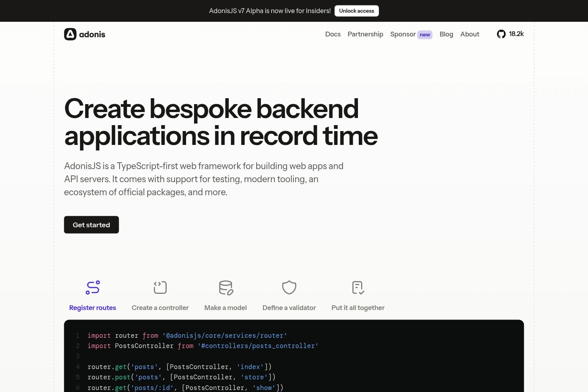
Task: Switch to the Put it all together tab label
Action: click(x=358, y=308)
